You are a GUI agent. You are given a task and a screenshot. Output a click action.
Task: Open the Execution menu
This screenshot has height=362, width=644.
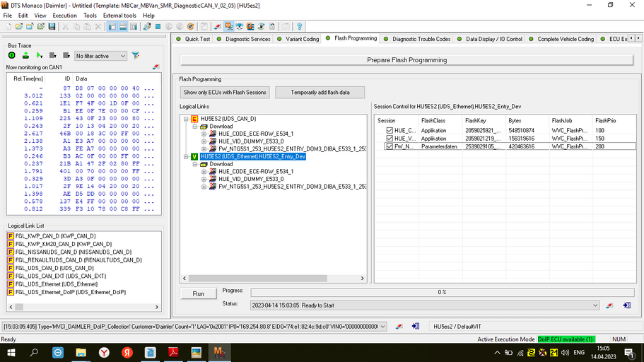(64, 16)
